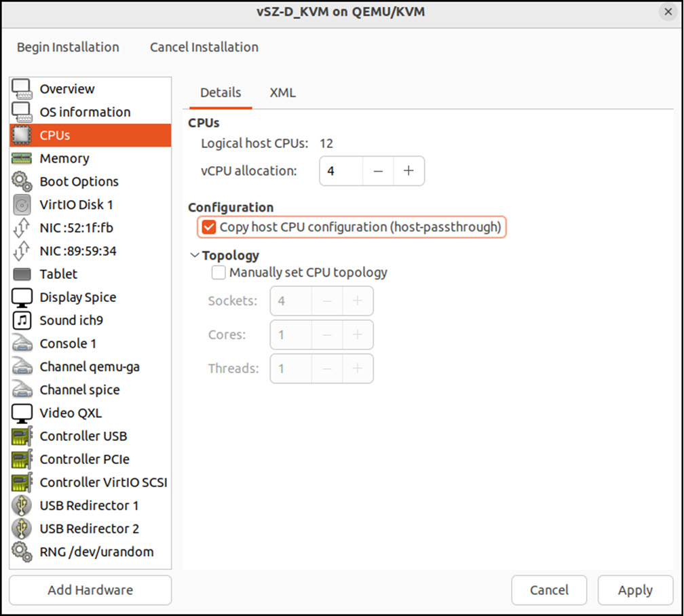Decrease vCPU allocation with minus button
Image resolution: width=684 pixels, height=616 pixels.
pos(378,170)
